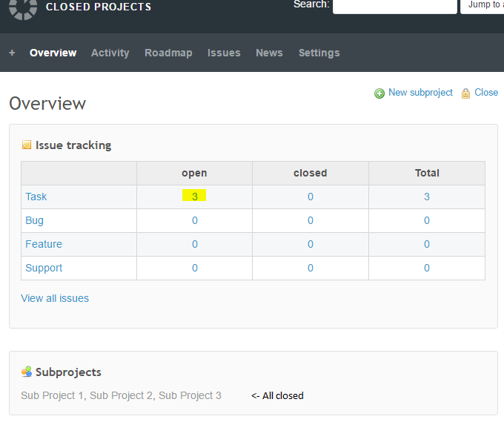
Task: Click the lock icon beside Close
Action: coord(465,93)
